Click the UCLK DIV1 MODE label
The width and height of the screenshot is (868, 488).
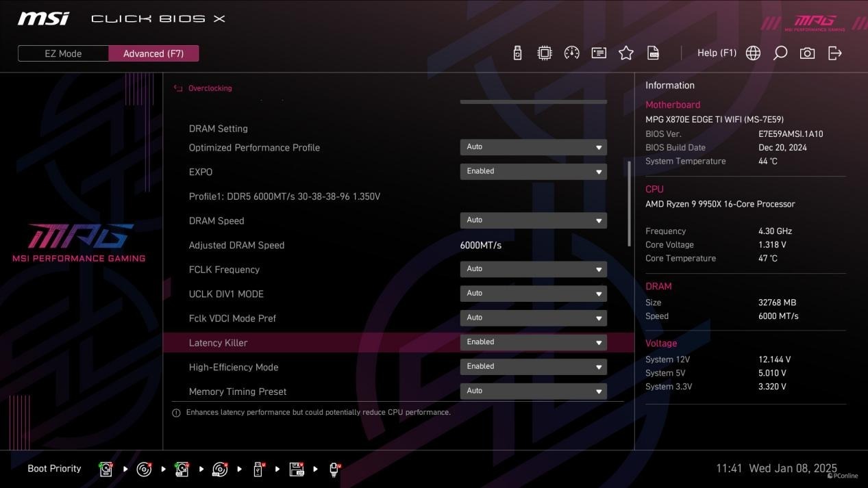tap(226, 294)
